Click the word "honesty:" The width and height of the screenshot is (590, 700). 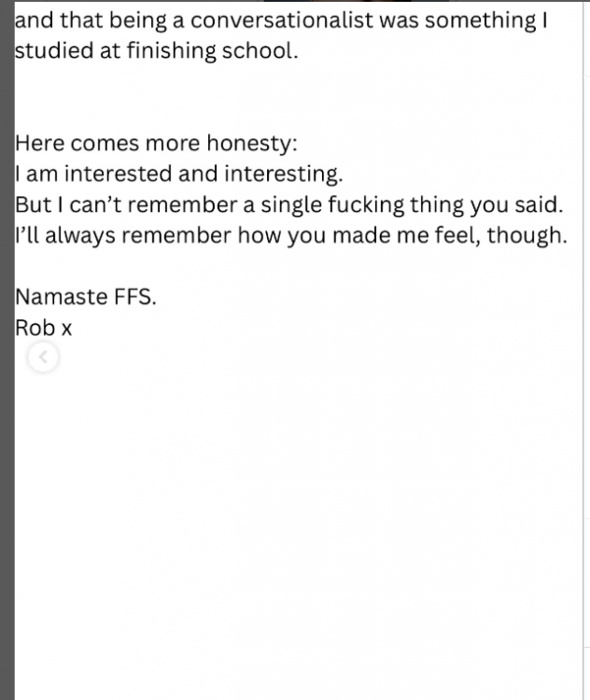(252, 144)
